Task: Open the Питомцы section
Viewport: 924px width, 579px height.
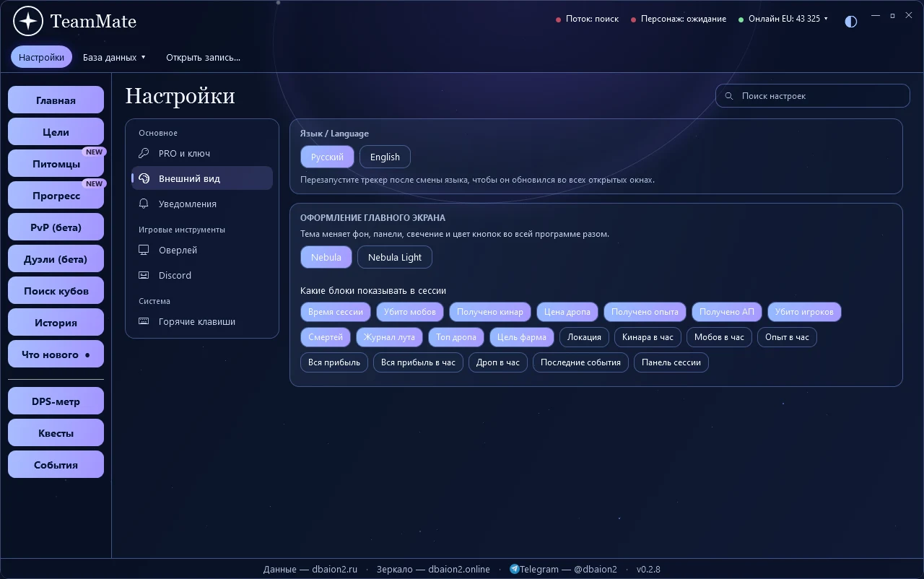Action: coord(56,164)
